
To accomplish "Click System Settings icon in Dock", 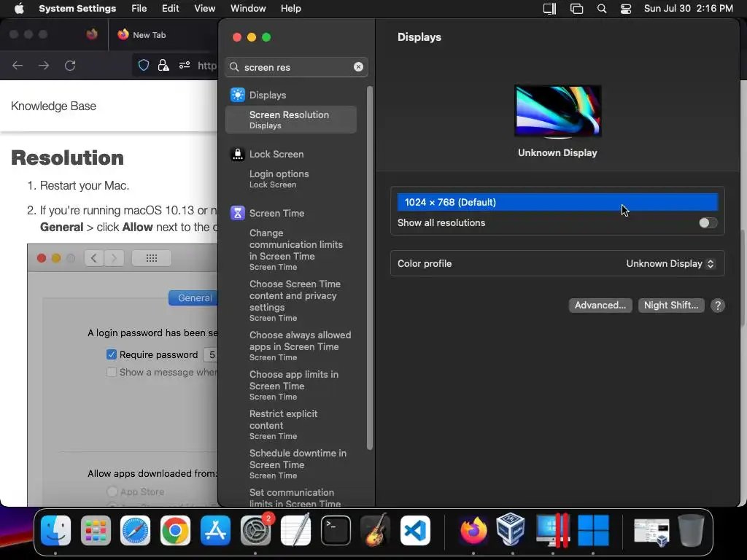I will 255,531.
